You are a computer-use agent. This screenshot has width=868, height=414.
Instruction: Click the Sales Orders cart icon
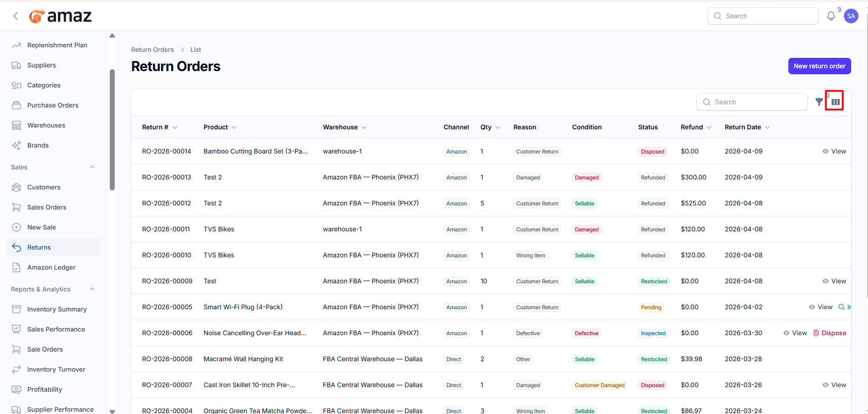(x=16, y=207)
